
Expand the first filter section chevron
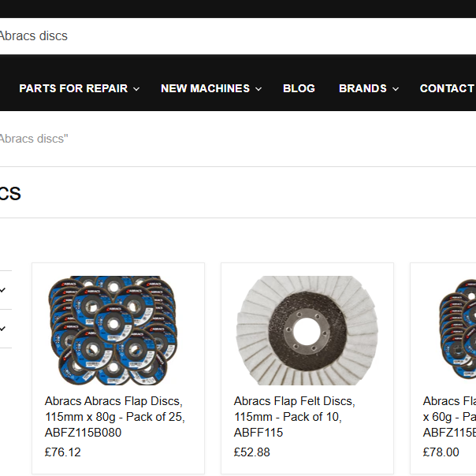pyautogui.click(x=2, y=290)
